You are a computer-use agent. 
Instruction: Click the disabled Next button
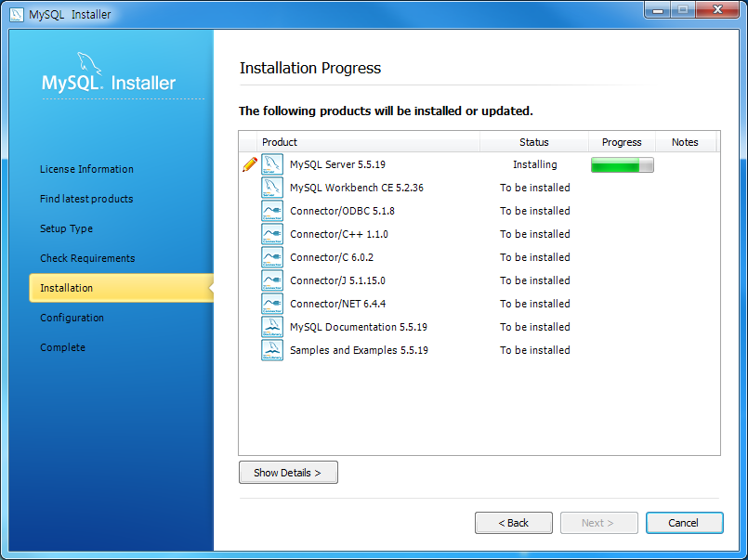[x=599, y=523]
